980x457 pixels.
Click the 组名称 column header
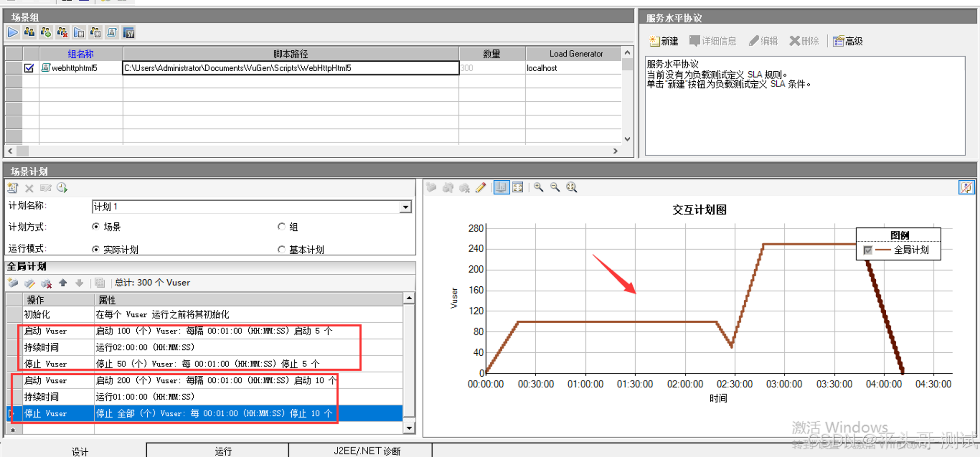pyautogui.click(x=81, y=54)
